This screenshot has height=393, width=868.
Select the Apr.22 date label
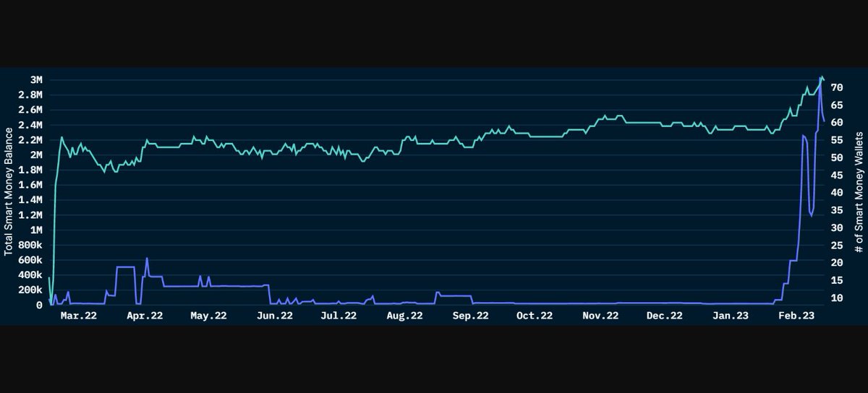(146, 316)
